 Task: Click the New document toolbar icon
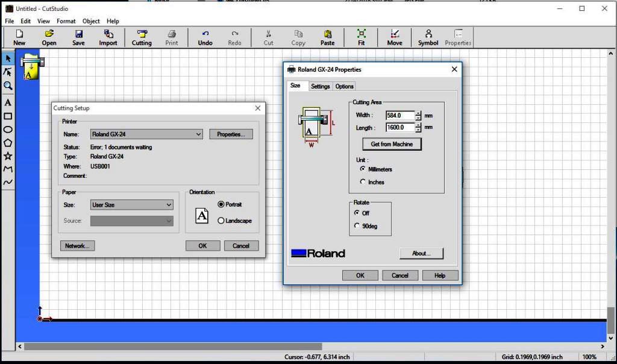click(19, 38)
